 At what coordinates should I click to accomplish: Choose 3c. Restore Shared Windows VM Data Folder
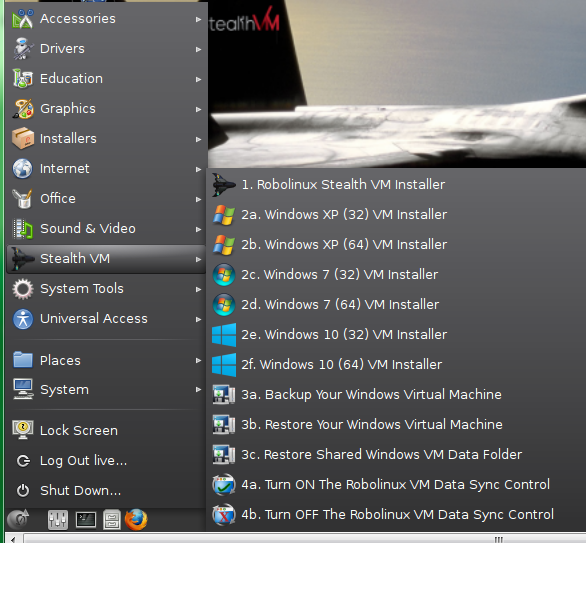pyautogui.click(x=396, y=455)
